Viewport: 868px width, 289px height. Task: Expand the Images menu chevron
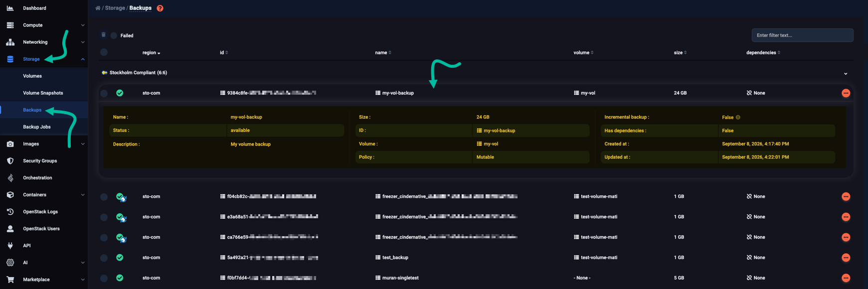(x=83, y=144)
